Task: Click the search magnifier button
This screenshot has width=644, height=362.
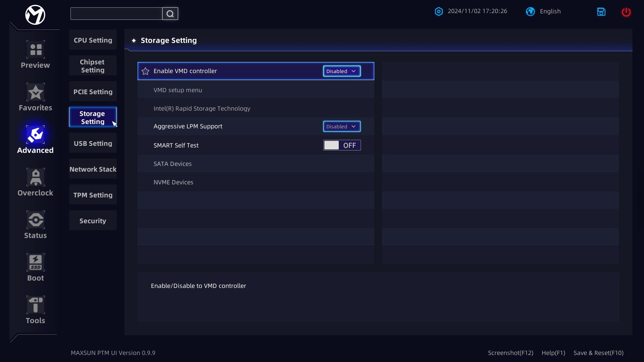Action: [x=170, y=14]
